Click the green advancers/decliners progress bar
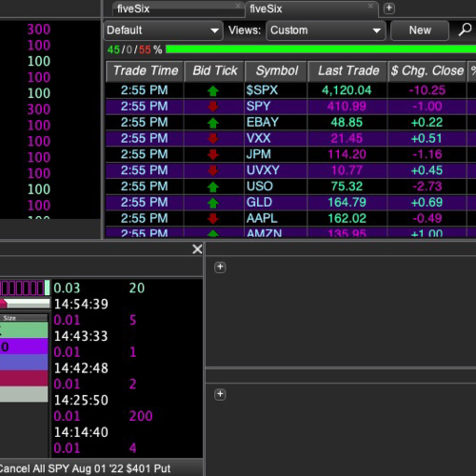This screenshot has height=476, width=476. (321, 49)
